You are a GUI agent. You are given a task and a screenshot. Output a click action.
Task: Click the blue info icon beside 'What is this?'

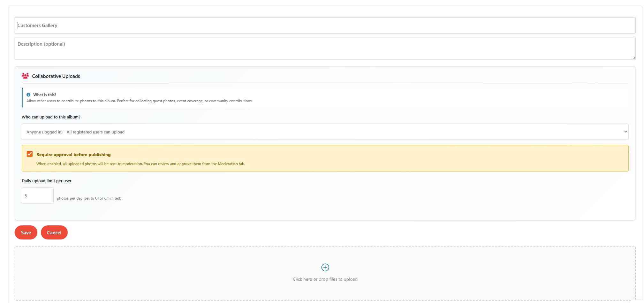click(x=28, y=95)
